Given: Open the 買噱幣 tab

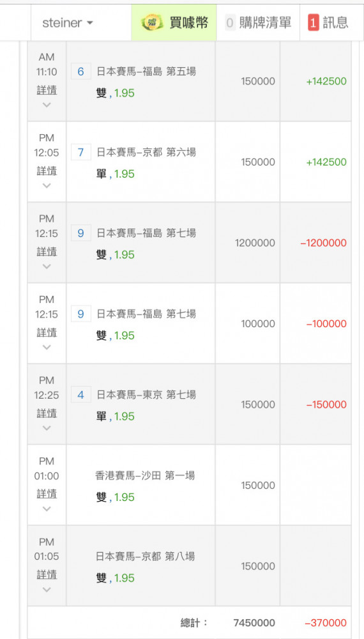Looking at the screenshot, I should 174,23.
